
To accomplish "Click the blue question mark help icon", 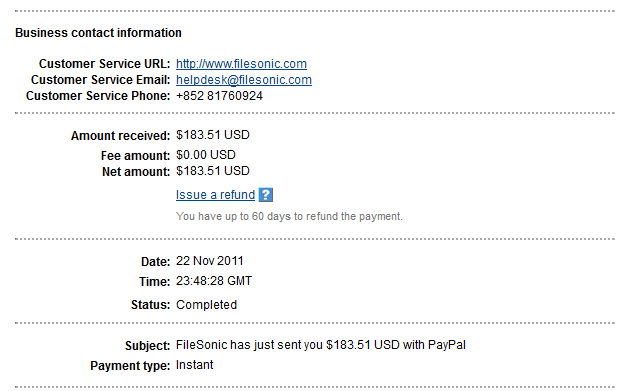I will tap(265, 195).
